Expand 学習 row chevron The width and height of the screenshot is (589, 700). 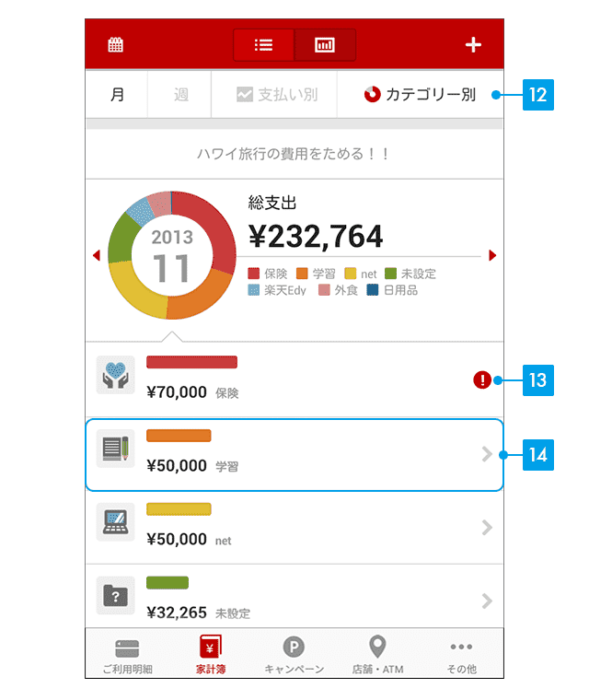(x=487, y=454)
